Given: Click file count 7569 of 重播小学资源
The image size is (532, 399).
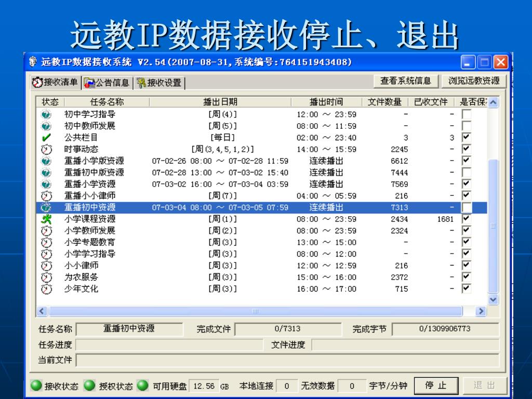Looking at the screenshot, I should pyautogui.click(x=400, y=184).
